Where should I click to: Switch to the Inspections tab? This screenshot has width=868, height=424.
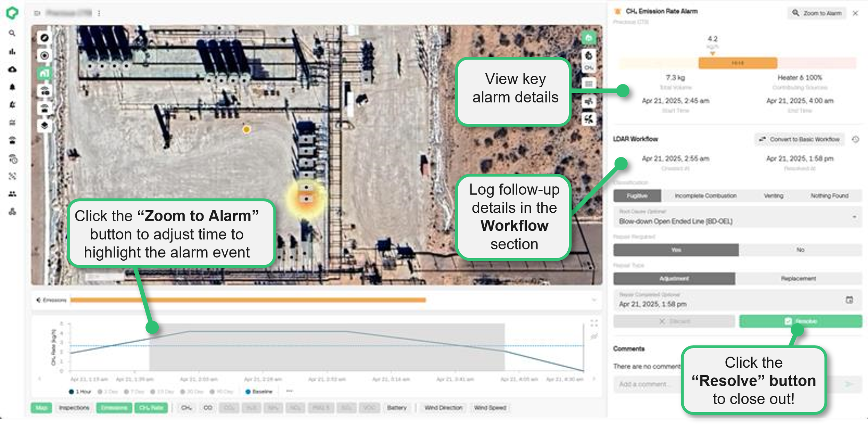(74, 408)
